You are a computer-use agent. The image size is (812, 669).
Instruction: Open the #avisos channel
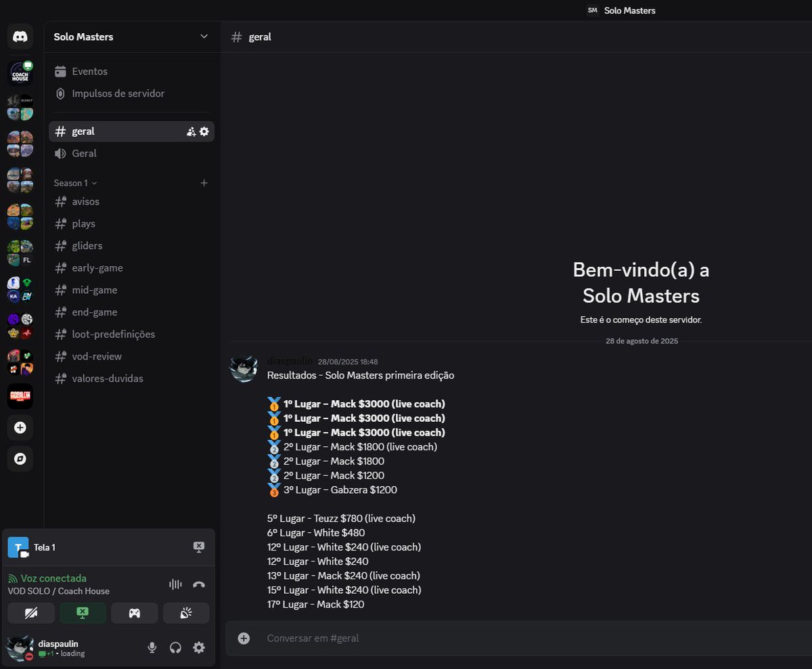(131, 201)
